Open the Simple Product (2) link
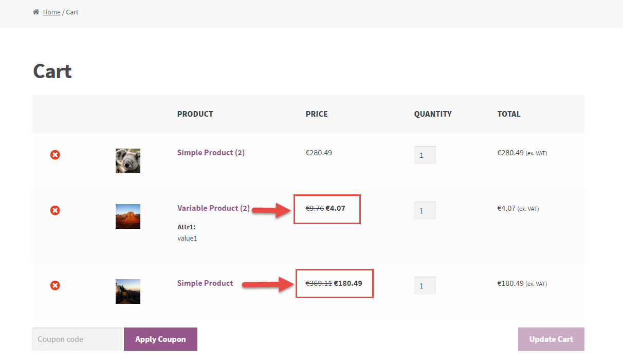The image size is (623, 364). [x=211, y=153]
